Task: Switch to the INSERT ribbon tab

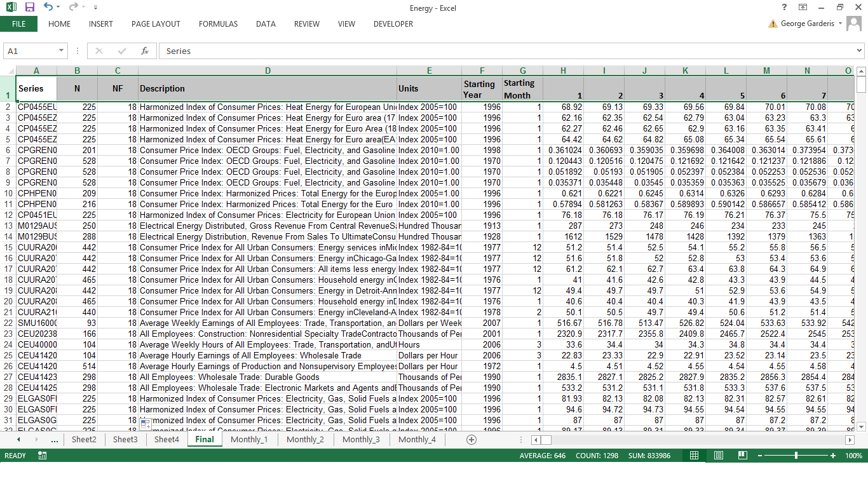Action: click(101, 24)
